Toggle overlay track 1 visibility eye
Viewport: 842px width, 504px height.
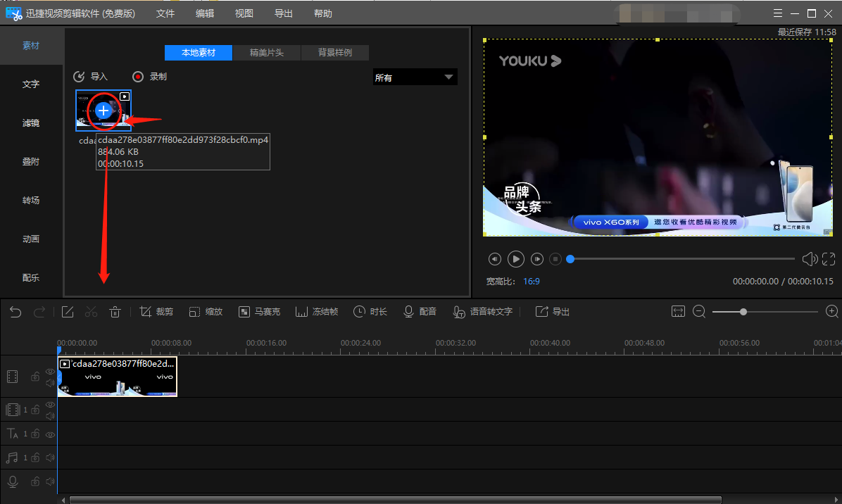pyautogui.click(x=50, y=405)
